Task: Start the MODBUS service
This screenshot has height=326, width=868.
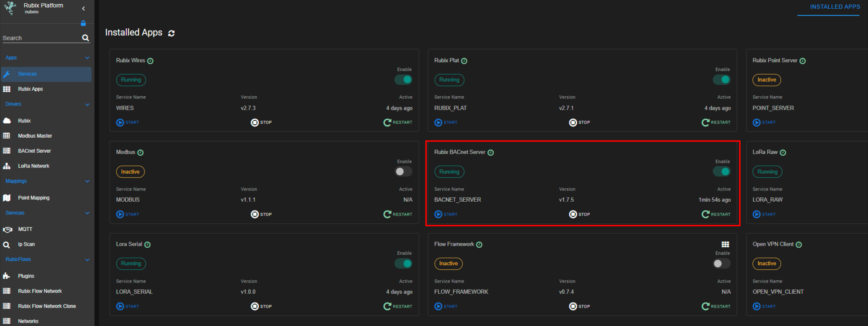Action: (128, 214)
